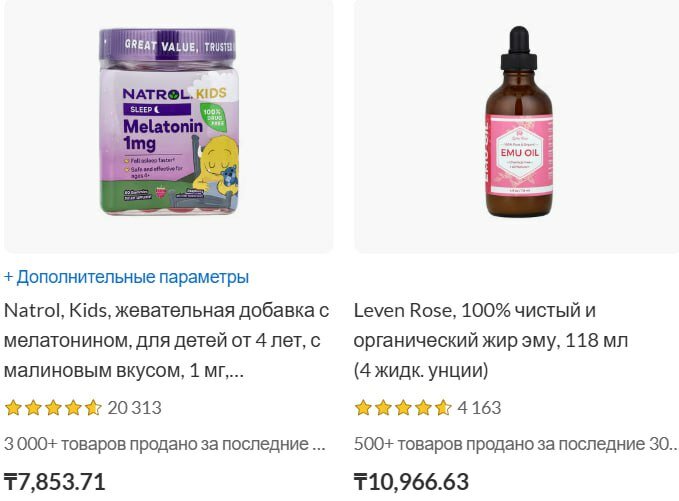Viewport: 679px width, 501px height.
Task: Click '500+ товаров продано' text
Action: coord(515,444)
